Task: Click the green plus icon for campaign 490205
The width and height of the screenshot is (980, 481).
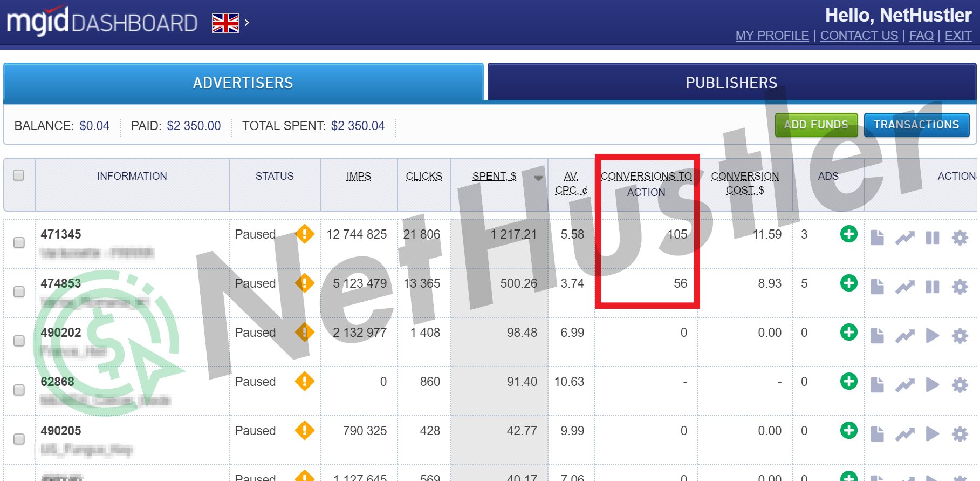Action: [848, 431]
